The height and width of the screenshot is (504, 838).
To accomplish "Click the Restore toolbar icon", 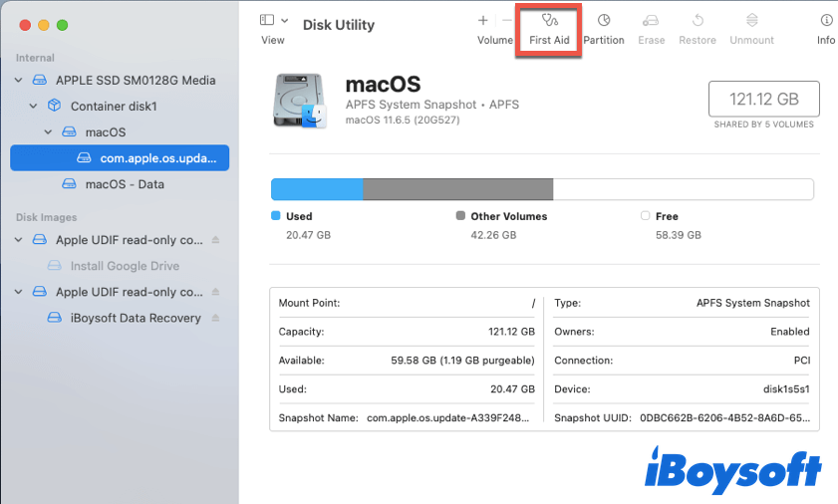I will (698, 21).
